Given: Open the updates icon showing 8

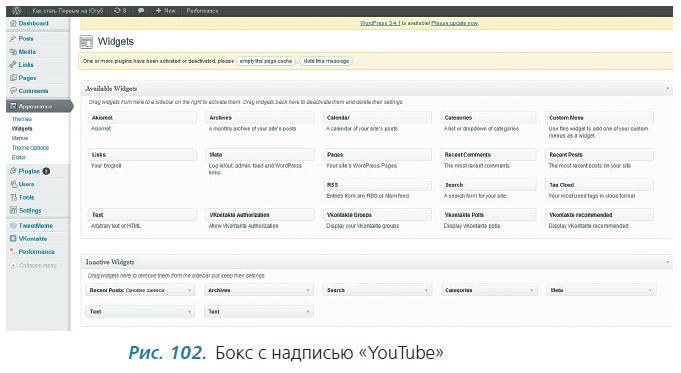Looking at the screenshot, I should click(x=120, y=11).
